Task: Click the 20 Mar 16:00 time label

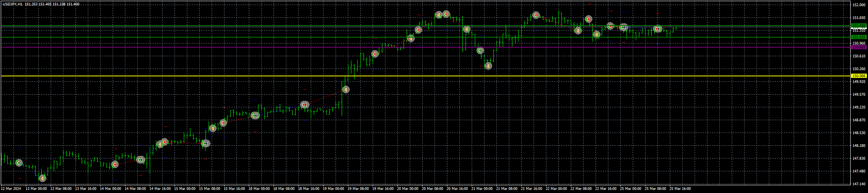Action: coord(457,189)
